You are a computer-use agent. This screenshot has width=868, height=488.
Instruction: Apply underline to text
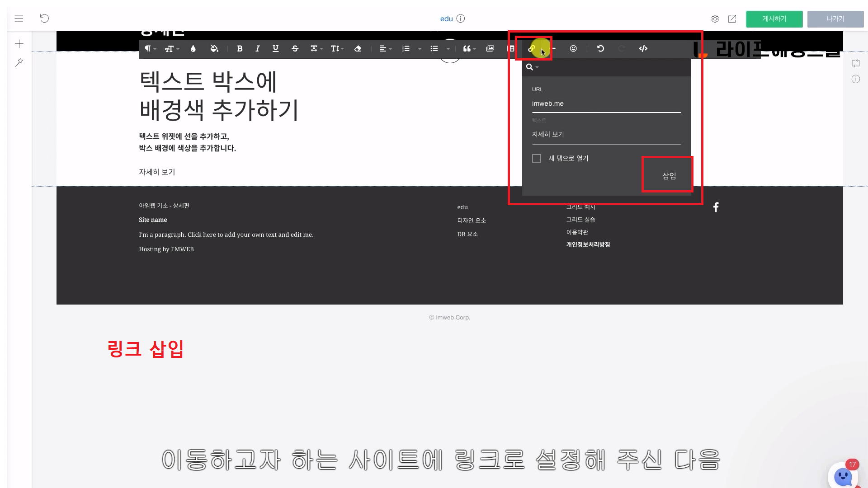pos(275,49)
